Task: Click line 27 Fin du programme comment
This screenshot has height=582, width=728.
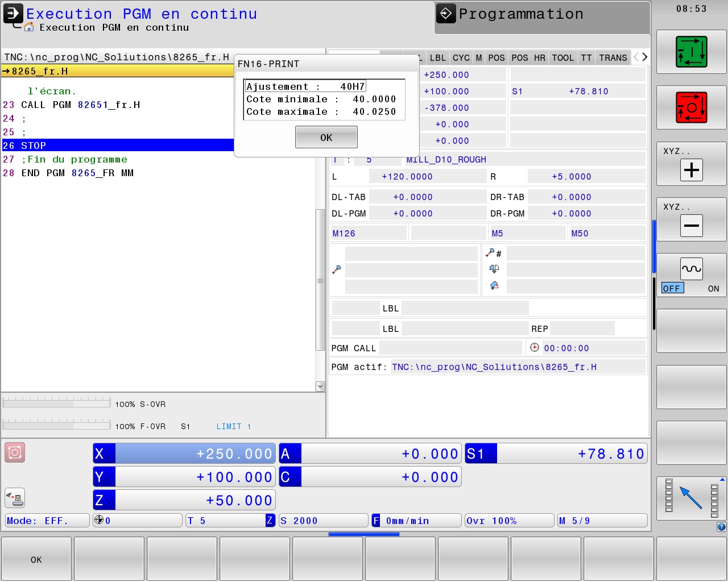Action: (65, 159)
